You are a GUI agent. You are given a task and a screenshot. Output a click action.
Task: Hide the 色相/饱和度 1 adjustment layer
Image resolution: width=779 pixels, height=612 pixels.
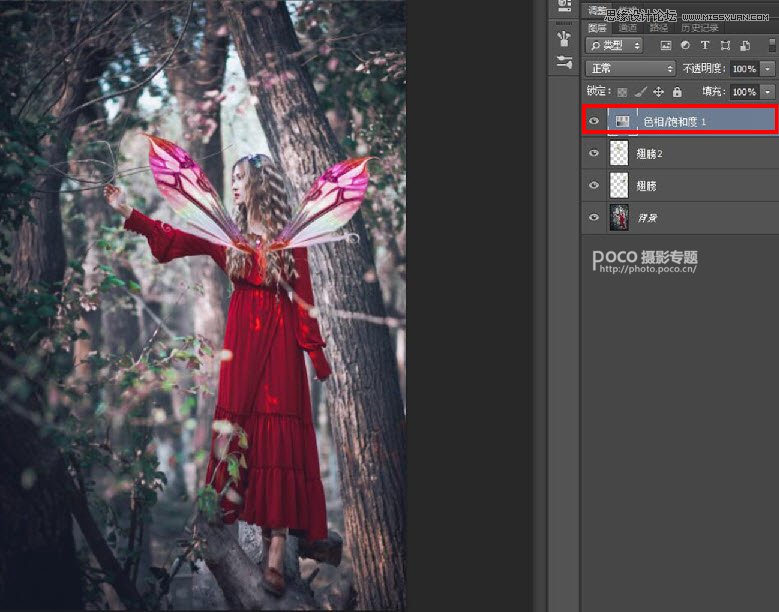click(x=594, y=121)
